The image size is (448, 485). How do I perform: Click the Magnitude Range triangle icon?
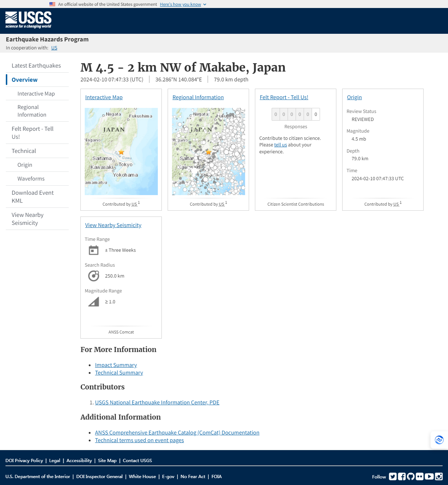[94, 302]
